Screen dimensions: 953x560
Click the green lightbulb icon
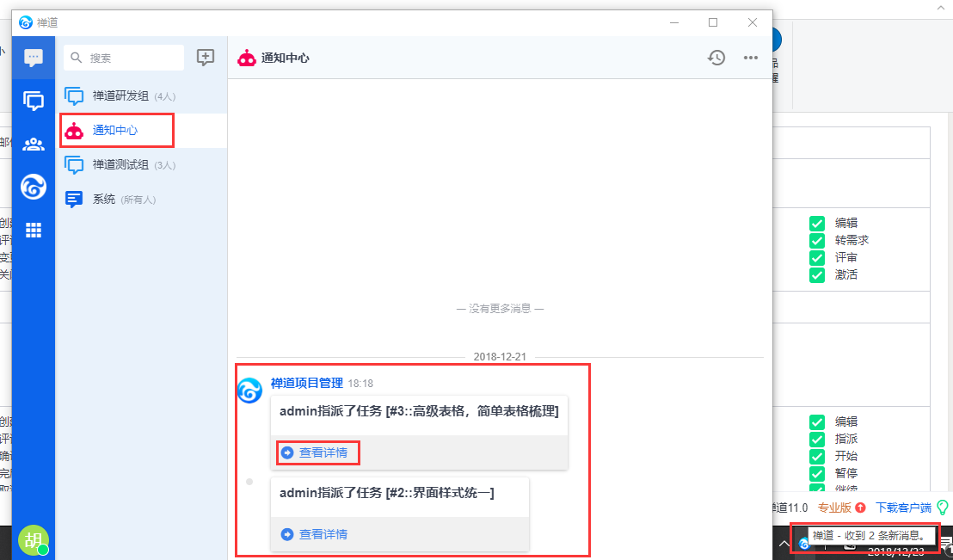pyautogui.click(x=943, y=508)
